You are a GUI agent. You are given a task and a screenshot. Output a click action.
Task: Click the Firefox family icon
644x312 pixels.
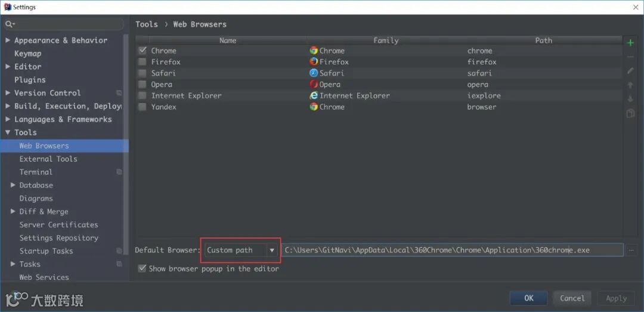point(314,61)
